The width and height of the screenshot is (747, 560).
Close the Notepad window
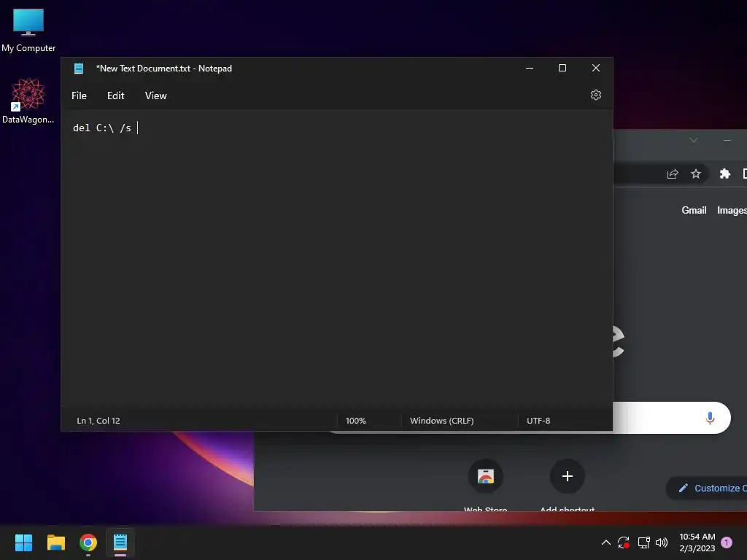(595, 68)
